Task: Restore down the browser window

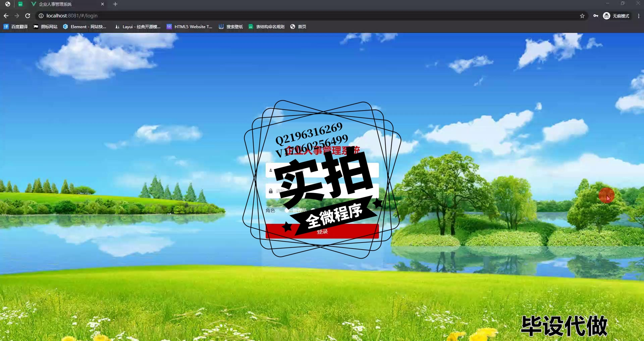Action: pos(623,3)
